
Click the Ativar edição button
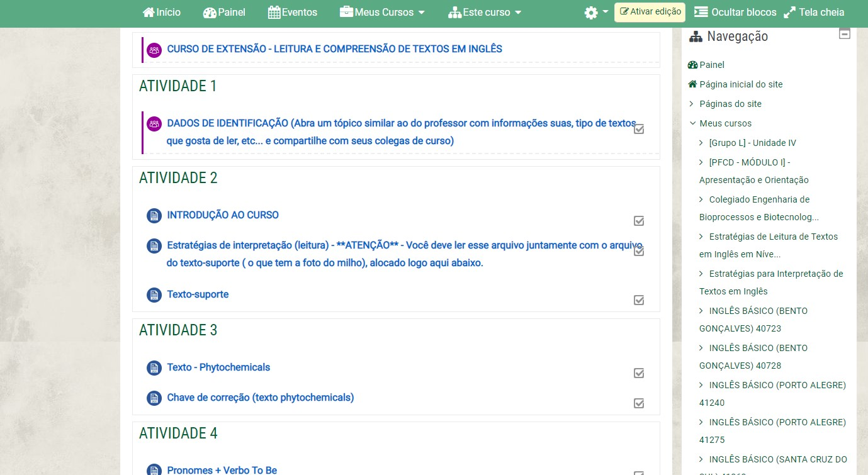click(x=650, y=12)
